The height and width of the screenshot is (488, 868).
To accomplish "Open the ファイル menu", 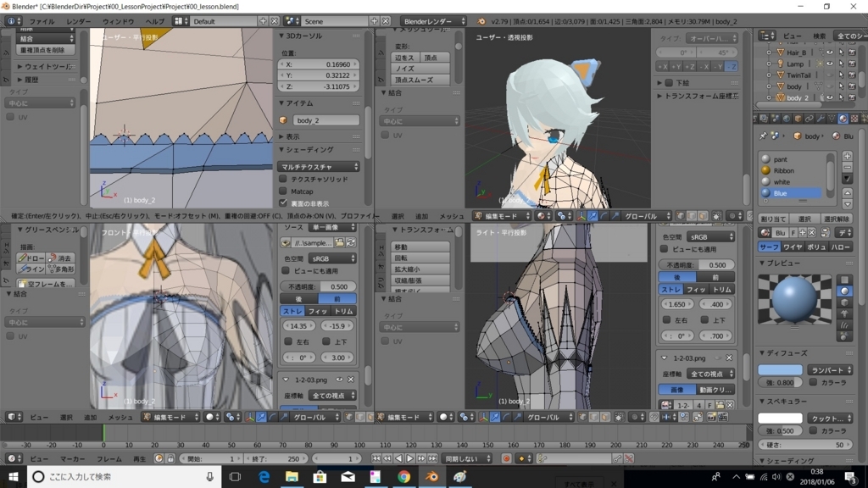I will pos(42,21).
